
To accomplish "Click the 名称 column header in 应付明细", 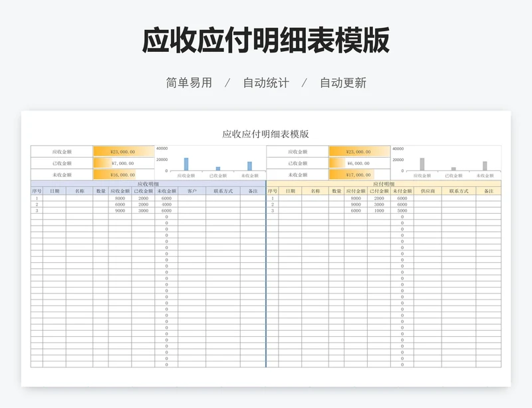I will pos(315,191).
